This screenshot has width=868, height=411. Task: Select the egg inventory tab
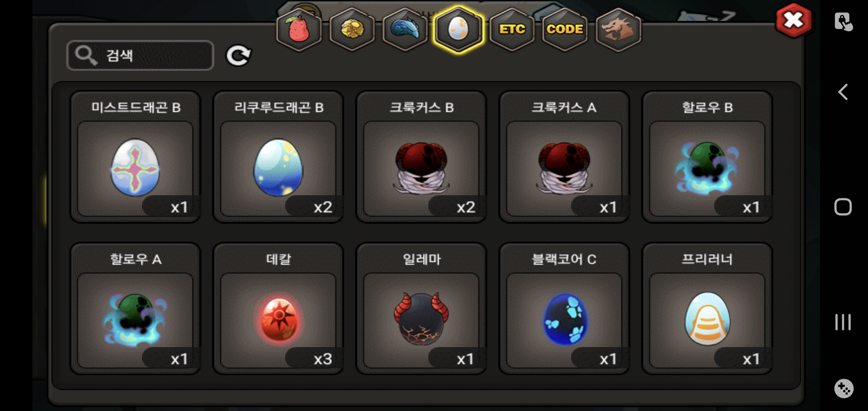(x=458, y=29)
